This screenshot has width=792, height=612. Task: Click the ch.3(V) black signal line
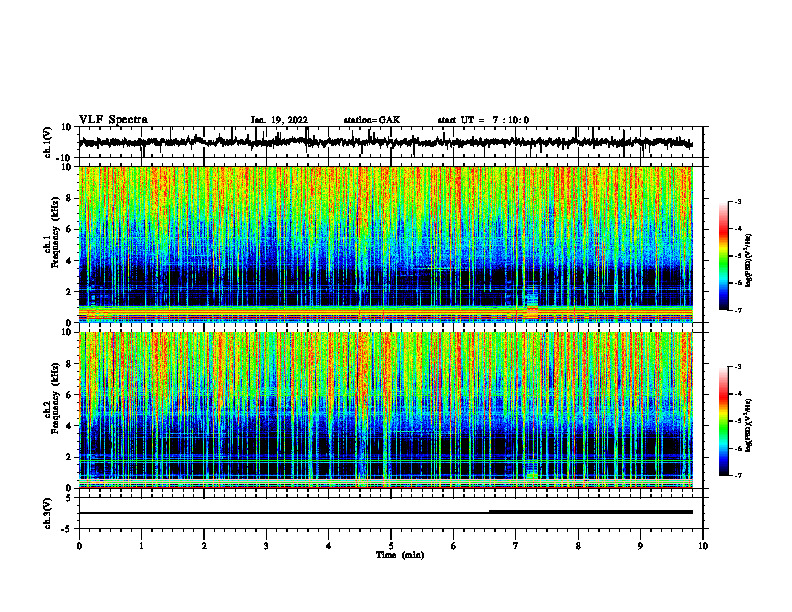point(385,512)
